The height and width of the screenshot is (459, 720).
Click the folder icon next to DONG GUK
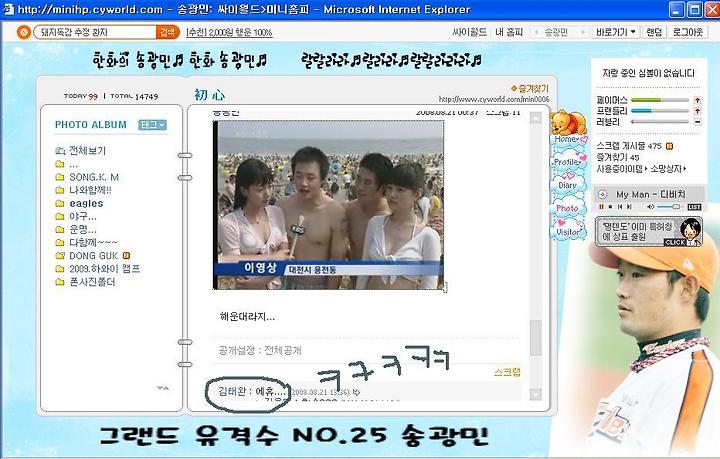click(60, 256)
